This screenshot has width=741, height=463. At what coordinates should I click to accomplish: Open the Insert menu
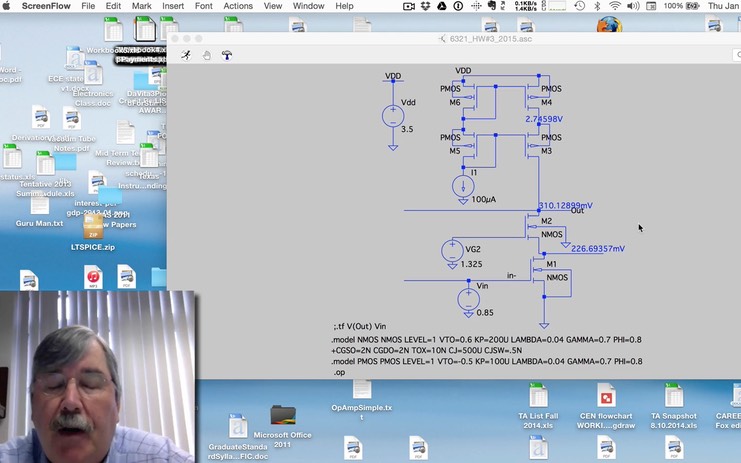pyautogui.click(x=173, y=6)
